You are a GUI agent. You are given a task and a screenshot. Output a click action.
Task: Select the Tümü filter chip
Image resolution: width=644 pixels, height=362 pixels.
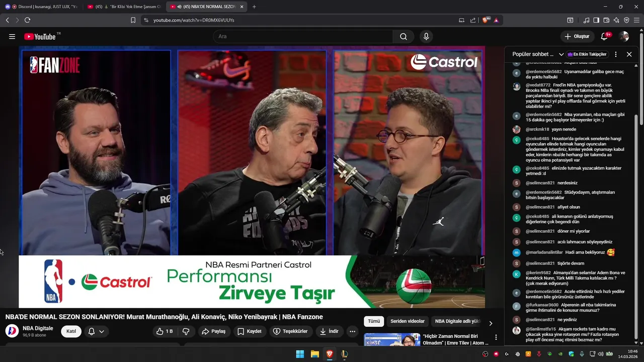(x=374, y=321)
